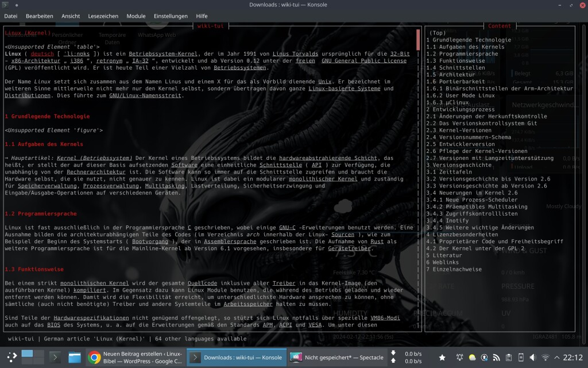Viewport: 588px width, 368px height.
Task: Select '7 Einzelnachweise' entry
Action: click(454, 269)
